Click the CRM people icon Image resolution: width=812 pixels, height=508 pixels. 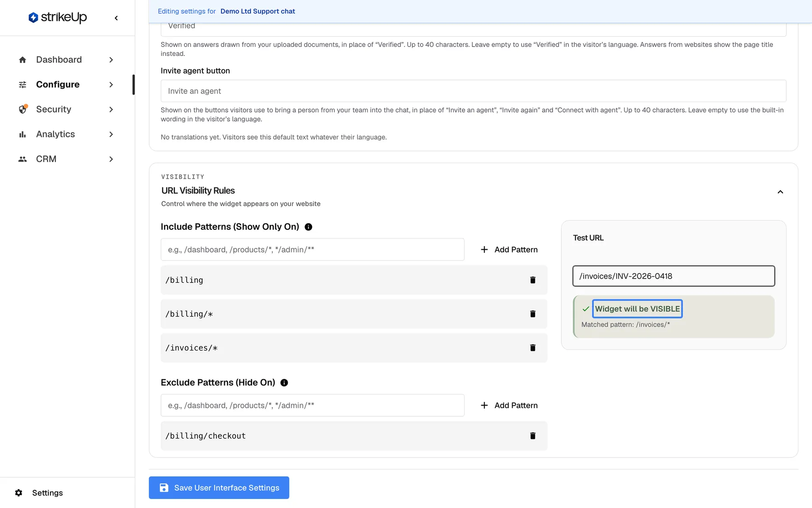pos(23,159)
